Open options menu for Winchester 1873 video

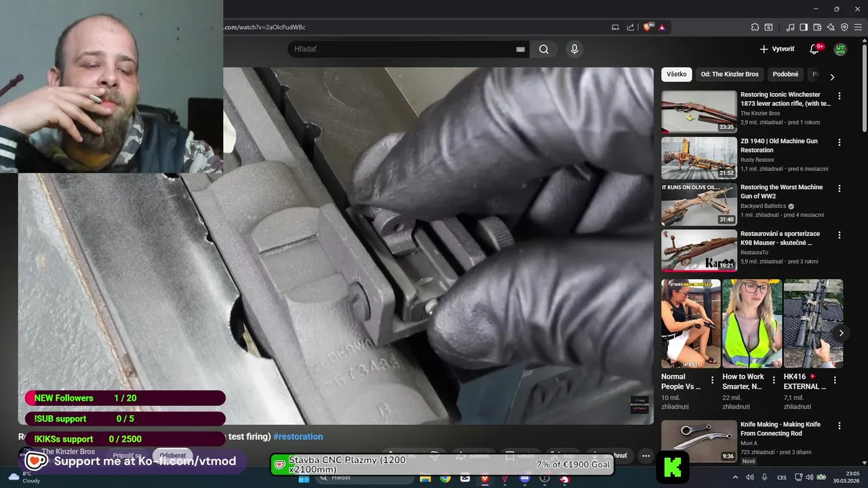(x=840, y=96)
